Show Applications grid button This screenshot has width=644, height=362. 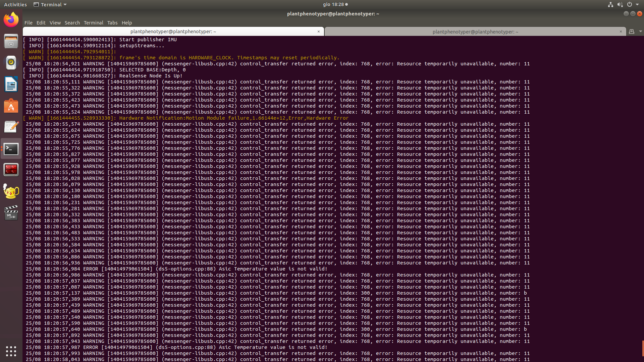click(x=11, y=351)
